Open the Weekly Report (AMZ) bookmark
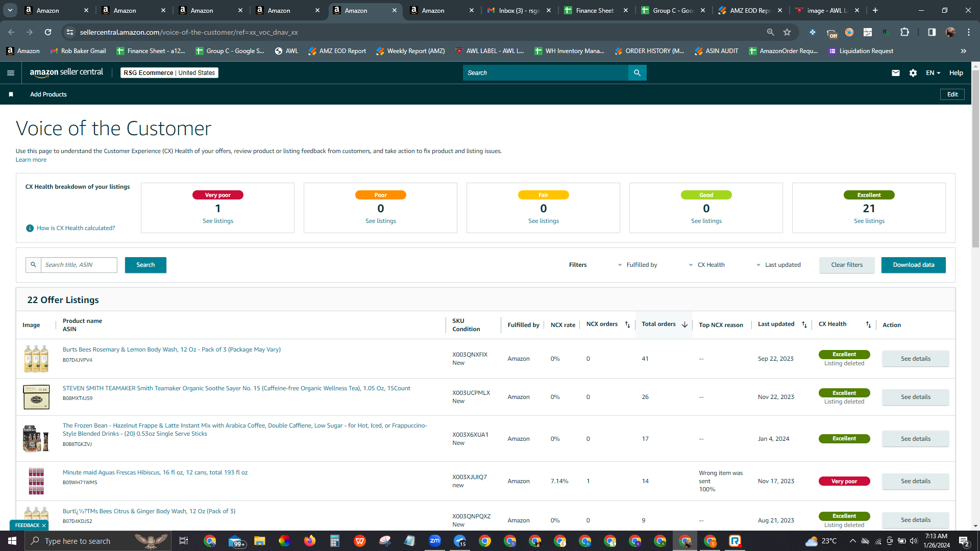Image resolution: width=980 pixels, height=551 pixels. click(x=410, y=51)
